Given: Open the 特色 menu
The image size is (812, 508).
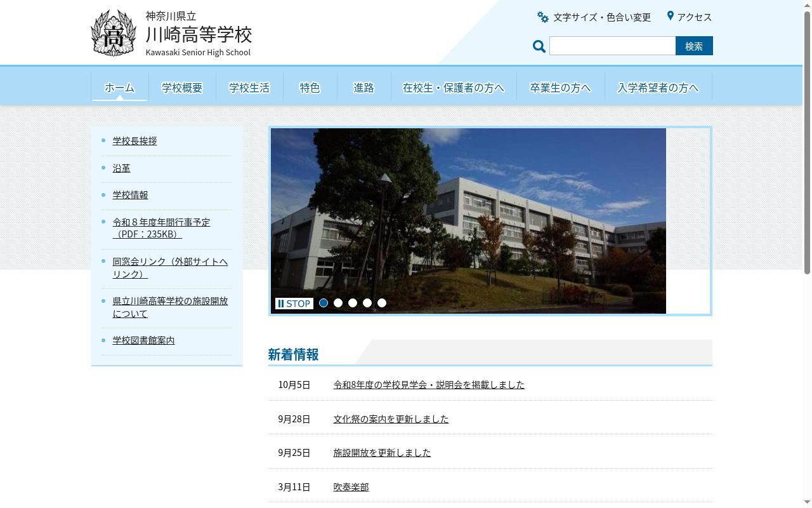Looking at the screenshot, I should coord(310,87).
